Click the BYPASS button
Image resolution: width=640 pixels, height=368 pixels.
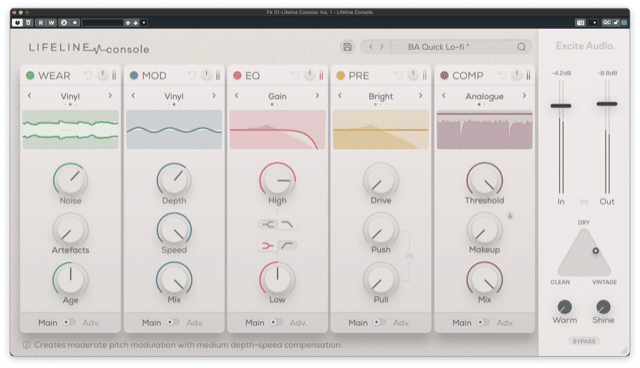[x=584, y=341]
